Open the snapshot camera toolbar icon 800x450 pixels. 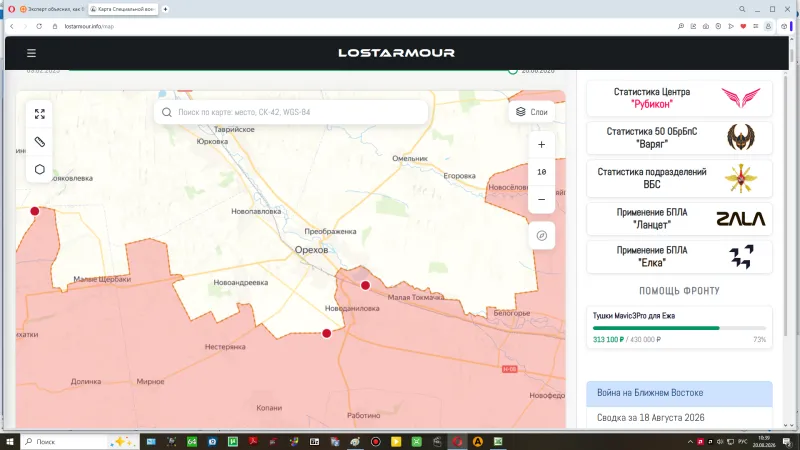pyautogui.click(x=706, y=26)
